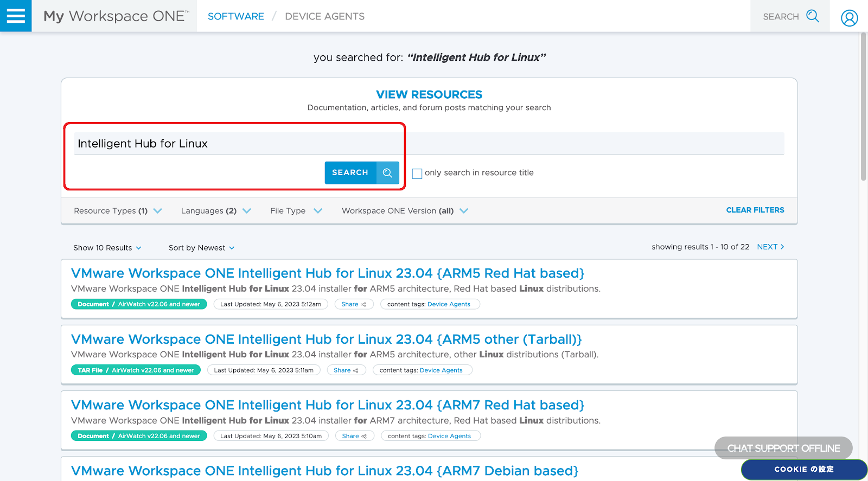
Task: Click Last Updated May 6, 2023 5:11am label
Action: click(x=264, y=370)
